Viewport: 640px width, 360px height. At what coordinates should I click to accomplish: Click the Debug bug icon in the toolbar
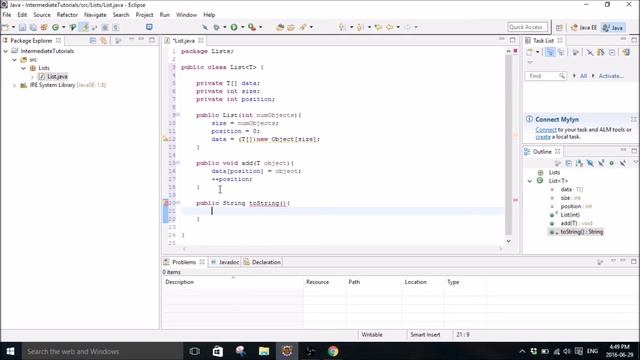[x=216, y=27]
